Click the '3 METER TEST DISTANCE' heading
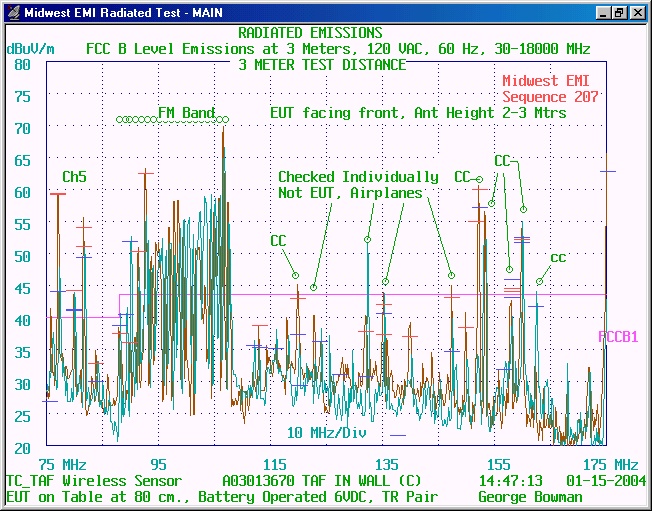This screenshot has height=511, width=652. click(322, 64)
